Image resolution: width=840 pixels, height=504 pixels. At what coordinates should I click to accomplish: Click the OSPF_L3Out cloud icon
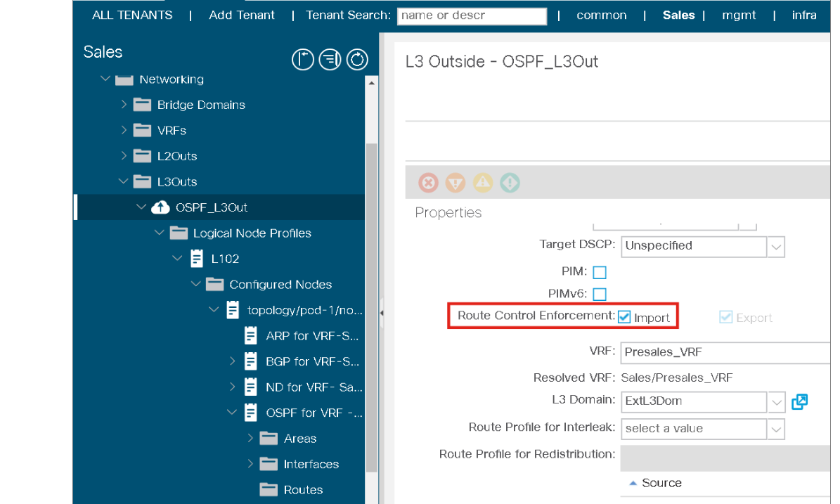coord(160,207)
